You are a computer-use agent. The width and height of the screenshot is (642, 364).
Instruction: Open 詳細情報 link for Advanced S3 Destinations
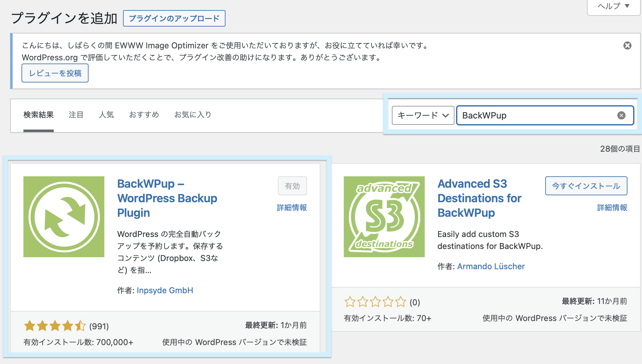tap(612, 208)
